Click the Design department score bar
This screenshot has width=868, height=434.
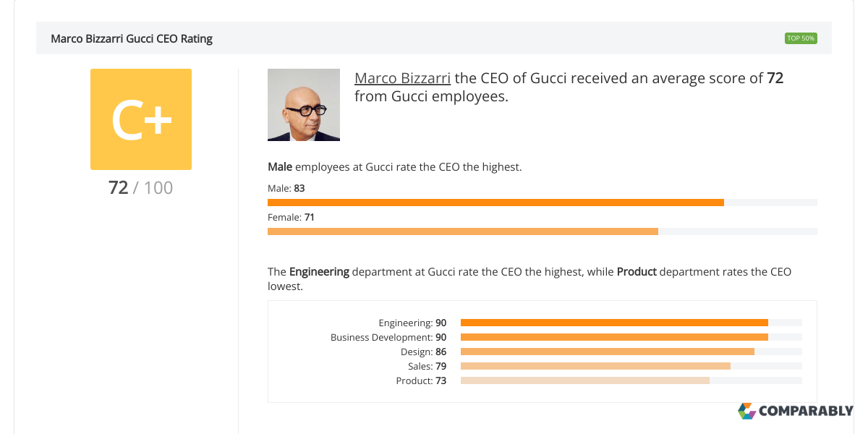[x=608, y=352]
